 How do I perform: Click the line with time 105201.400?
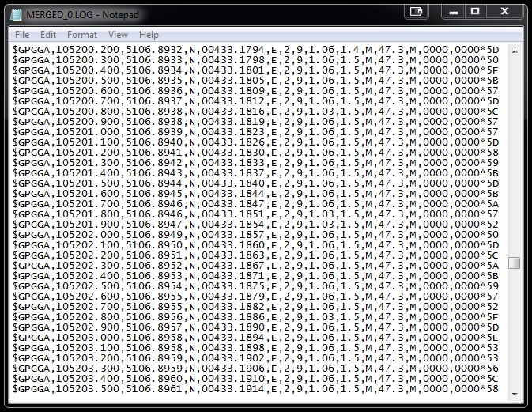point(256,173)
